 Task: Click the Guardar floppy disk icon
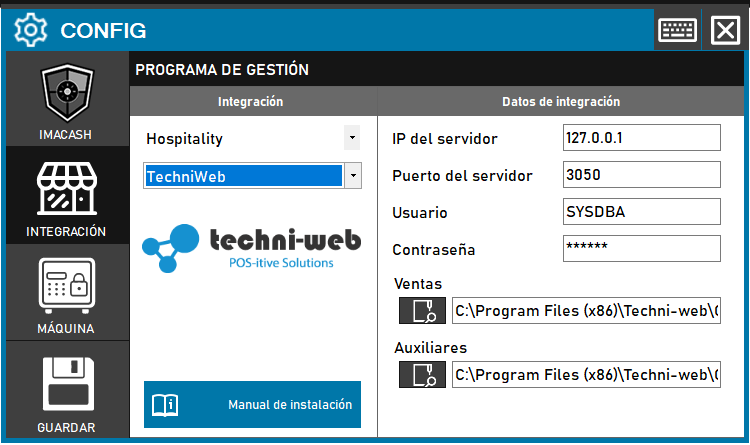coord(67,384)
